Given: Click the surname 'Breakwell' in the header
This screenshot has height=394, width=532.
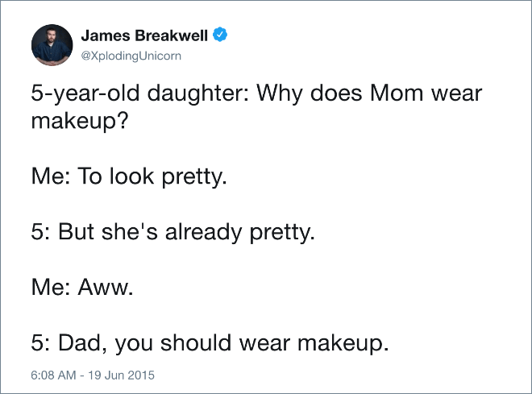Looking at the screenshot, I should click(x=171, y=35).
